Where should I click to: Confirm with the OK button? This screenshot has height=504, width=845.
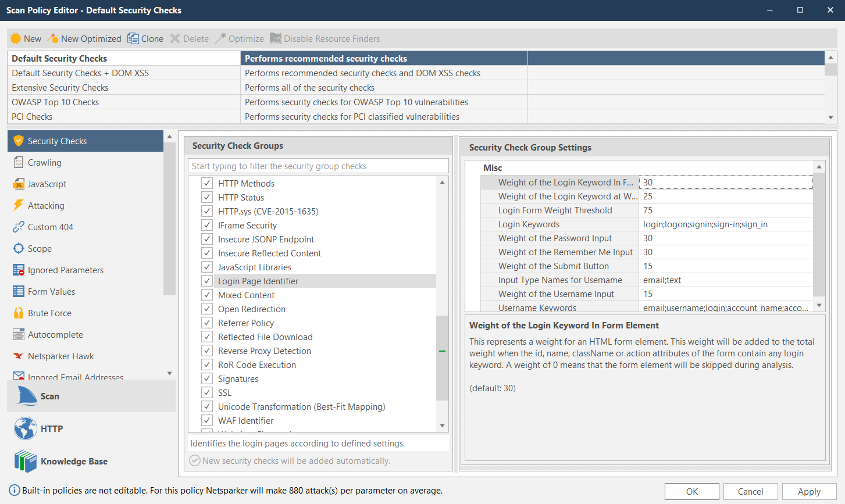tap(691, 491)
